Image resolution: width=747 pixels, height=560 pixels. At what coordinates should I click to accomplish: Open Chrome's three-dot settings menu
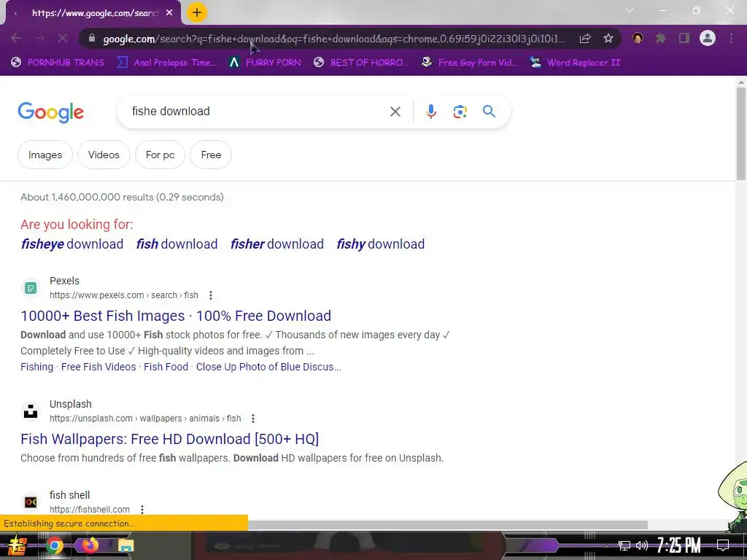[x=731, y=38]
